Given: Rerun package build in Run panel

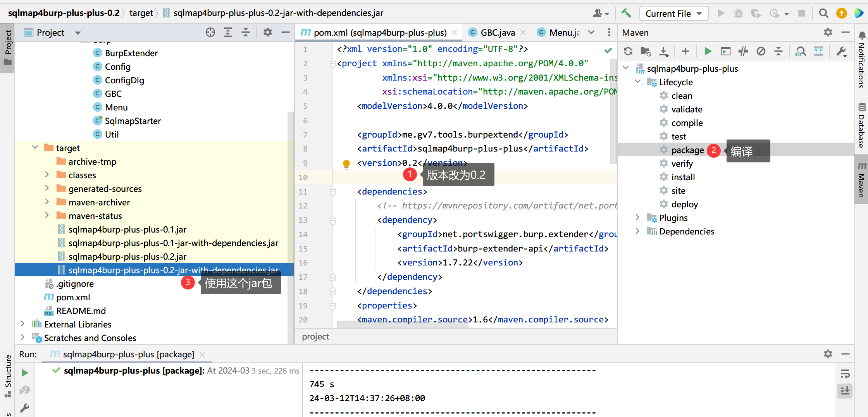Looking at the screenshot, I should click(x=24, y=373).
